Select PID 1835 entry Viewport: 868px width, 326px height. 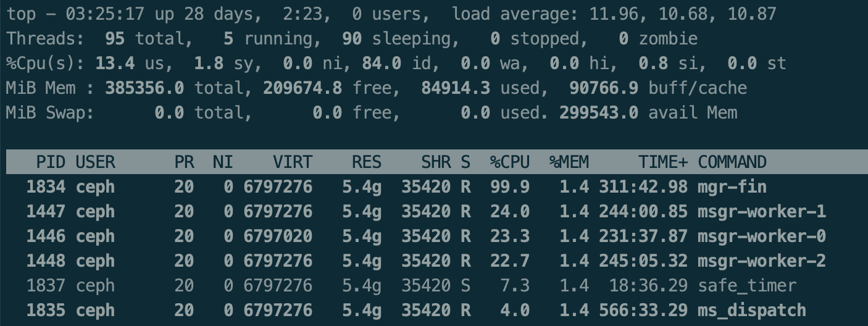click(46, 311)
